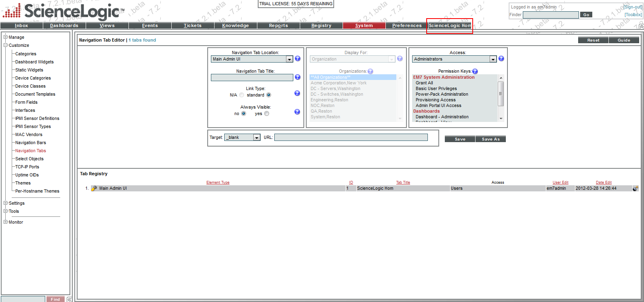Sort registry by Tab Title column
644x302 pixels.
click(403, 182)
